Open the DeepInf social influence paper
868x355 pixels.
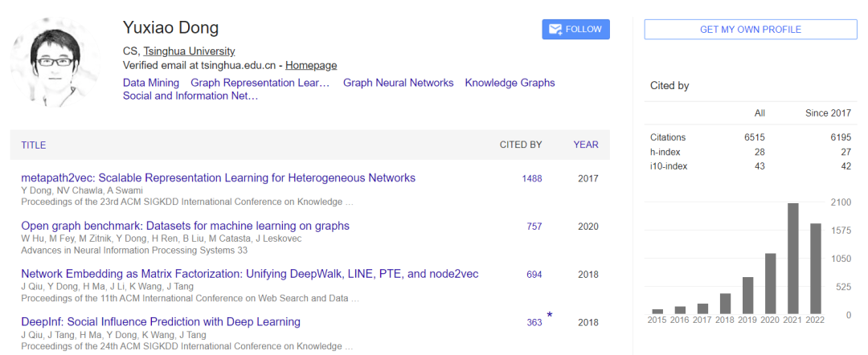pos(161,322)
